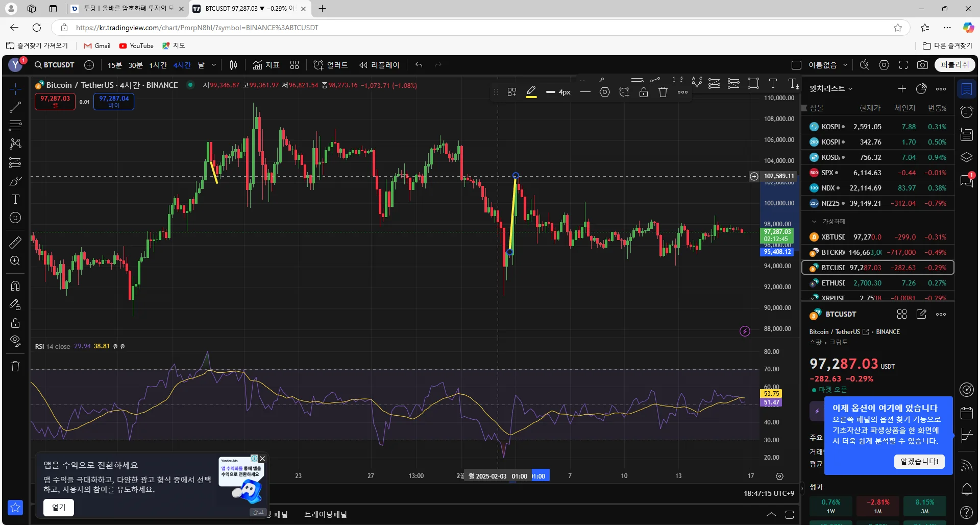Activate the zoom-in tool

[15, 261]
